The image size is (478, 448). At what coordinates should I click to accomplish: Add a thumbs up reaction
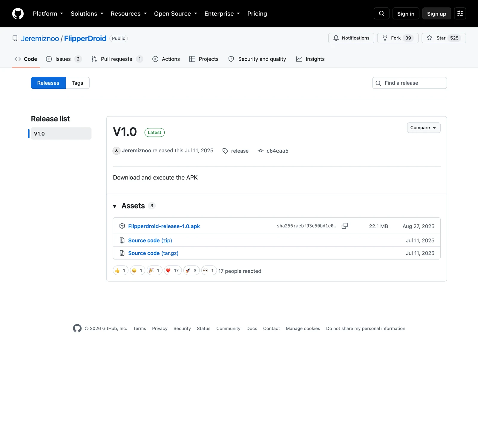[120, 271]
